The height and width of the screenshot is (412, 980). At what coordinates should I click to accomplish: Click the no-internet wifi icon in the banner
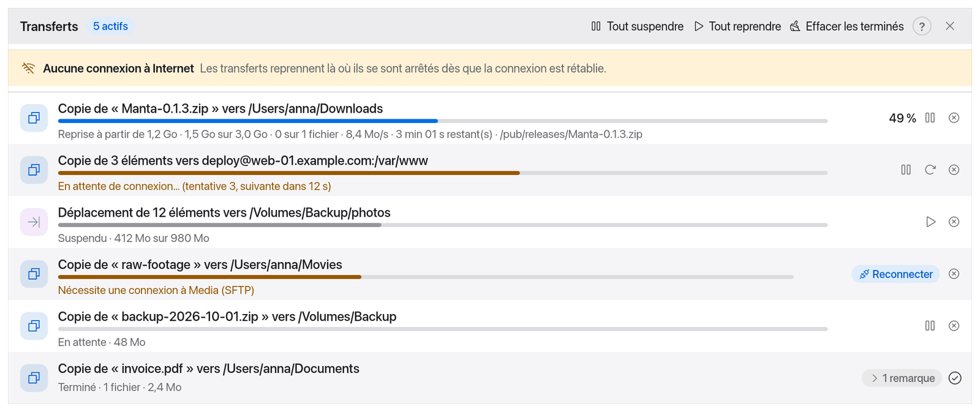[28, 69]
